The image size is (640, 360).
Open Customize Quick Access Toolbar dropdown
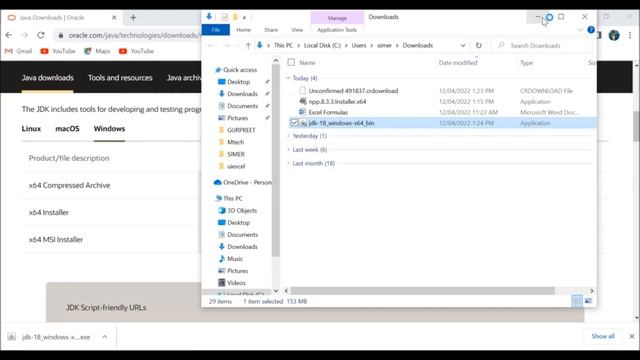coord(244,18)
